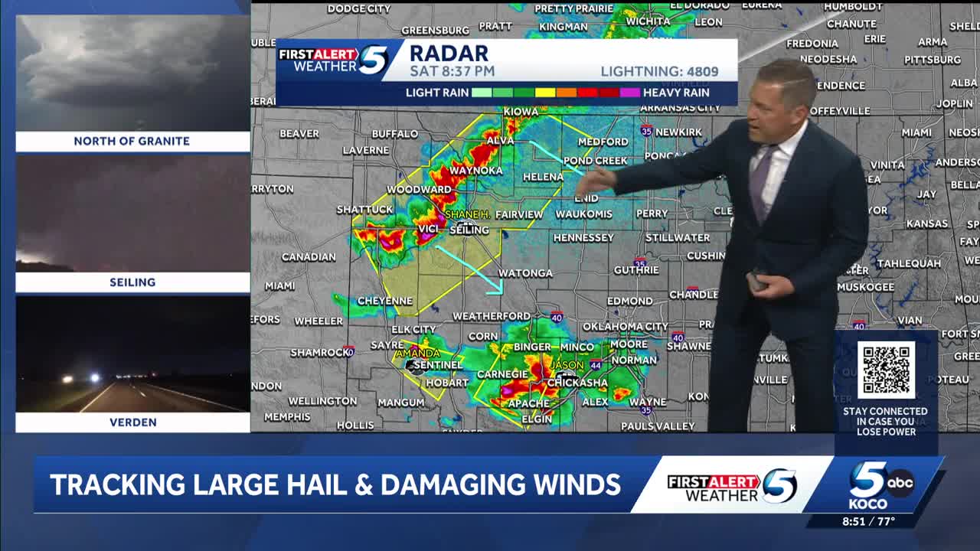
Task: Click the First Alert Weather 5 logo beside RADAR
Action: 334,60
